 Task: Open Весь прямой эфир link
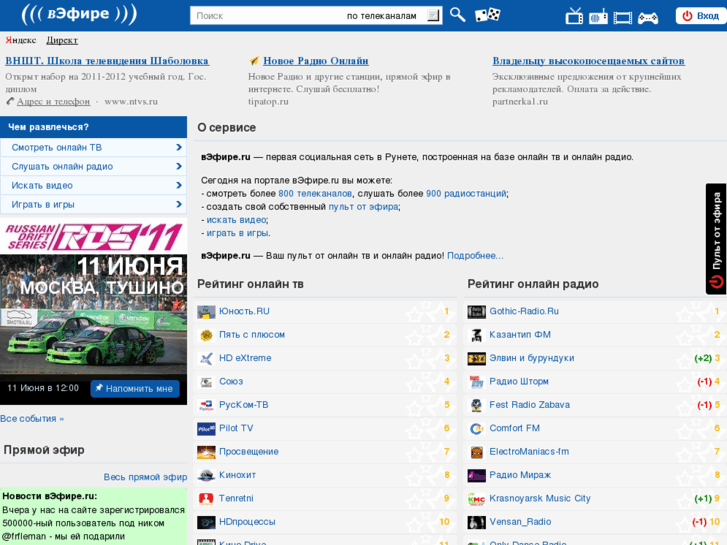(145, 477)
